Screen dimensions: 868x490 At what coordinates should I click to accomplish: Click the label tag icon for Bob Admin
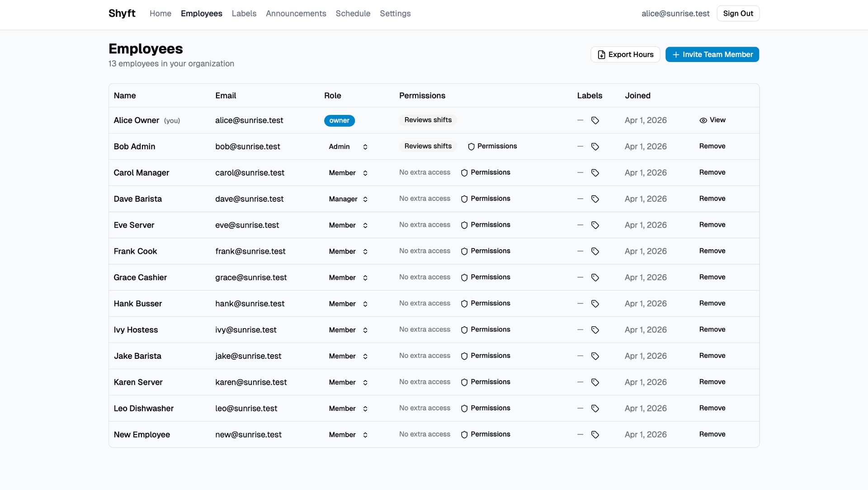coord(595,147)
